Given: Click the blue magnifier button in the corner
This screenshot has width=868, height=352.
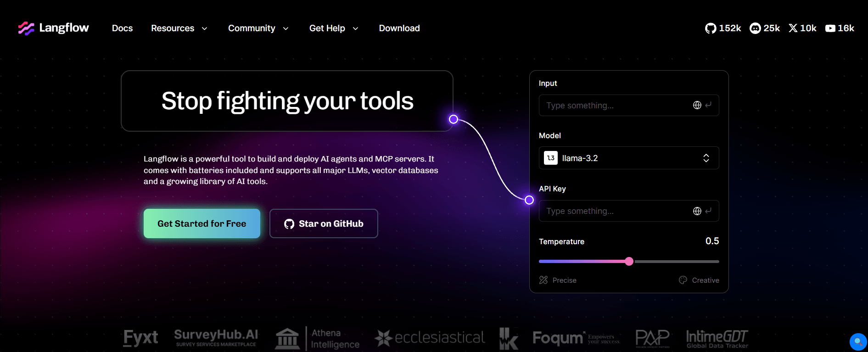Looking at the screenshot, I should [x=858, y=342].
